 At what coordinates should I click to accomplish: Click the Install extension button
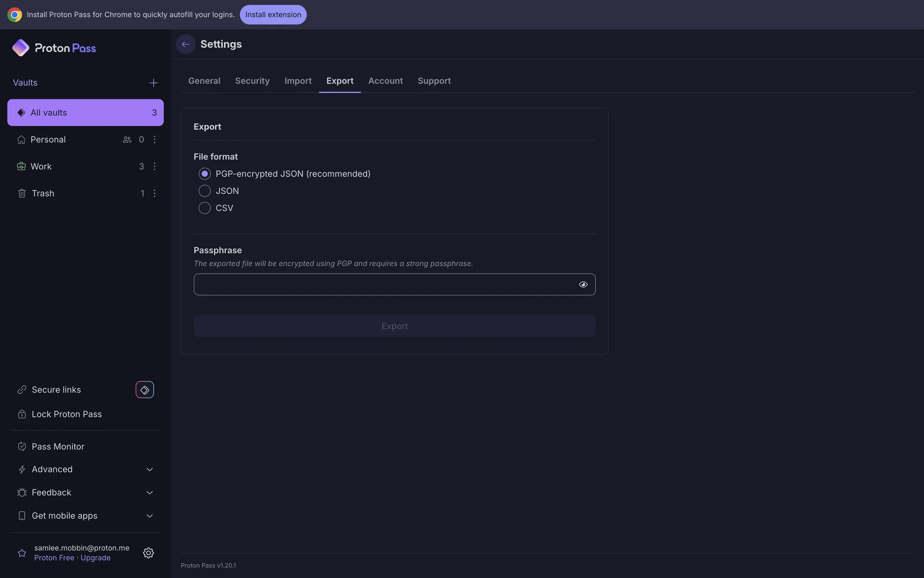[x=273, y=14]
